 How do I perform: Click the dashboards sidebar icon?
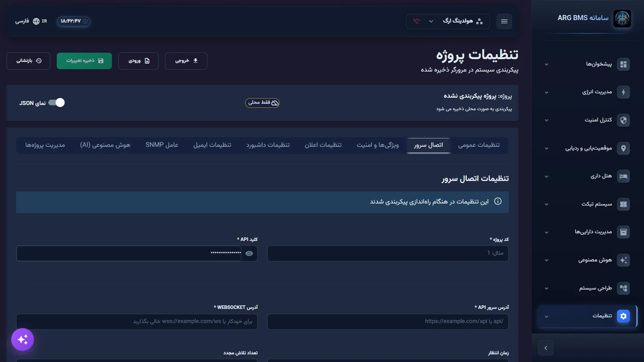coord(623,64)
